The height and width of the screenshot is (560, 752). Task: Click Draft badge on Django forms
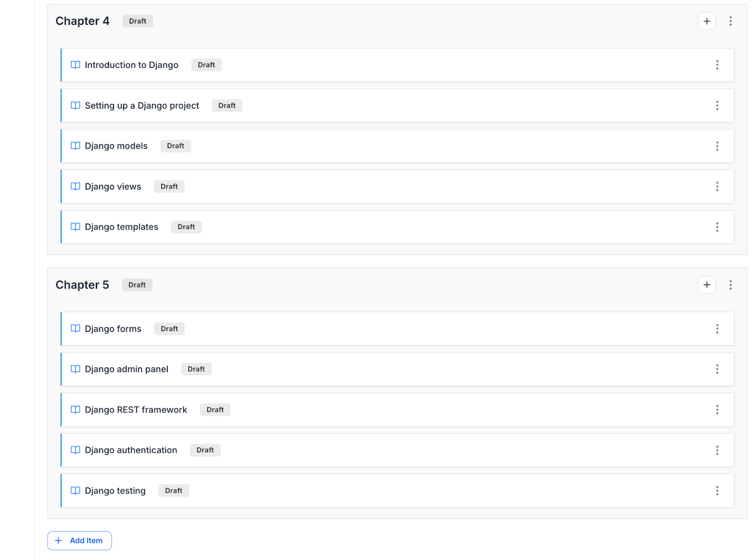tap(169, 329)
